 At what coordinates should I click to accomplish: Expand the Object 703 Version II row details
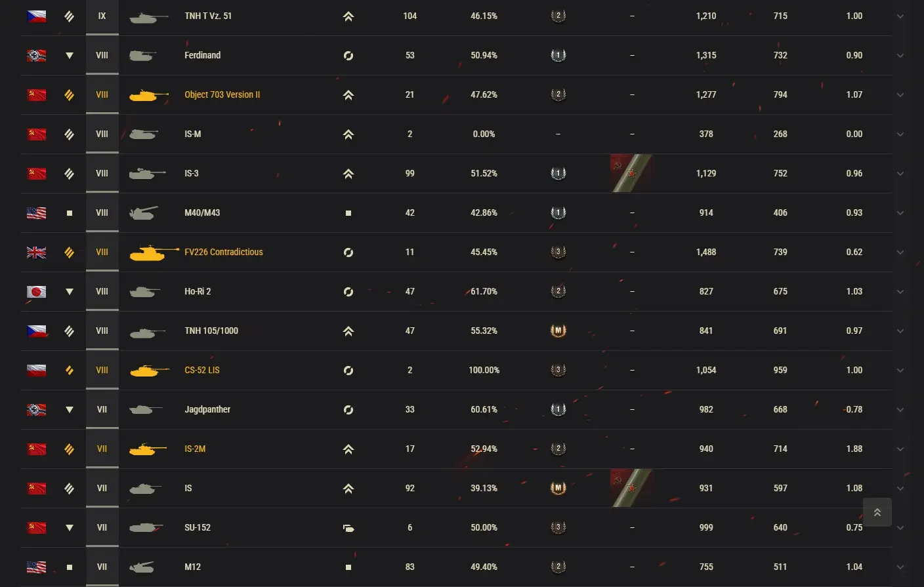pyautogui.click(x=900, y=95)
